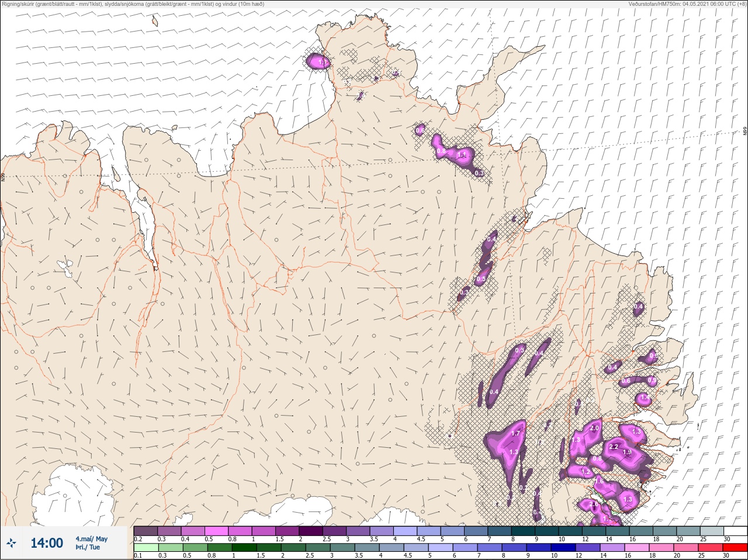Click the 1.7 snowfall value on the map
Viewport: 748px width, 560px height.
point(515,434)
